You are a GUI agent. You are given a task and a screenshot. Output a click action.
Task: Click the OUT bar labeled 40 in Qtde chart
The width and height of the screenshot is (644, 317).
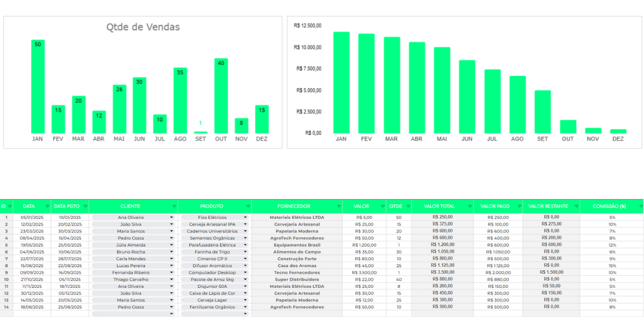[x=221, y=96]
